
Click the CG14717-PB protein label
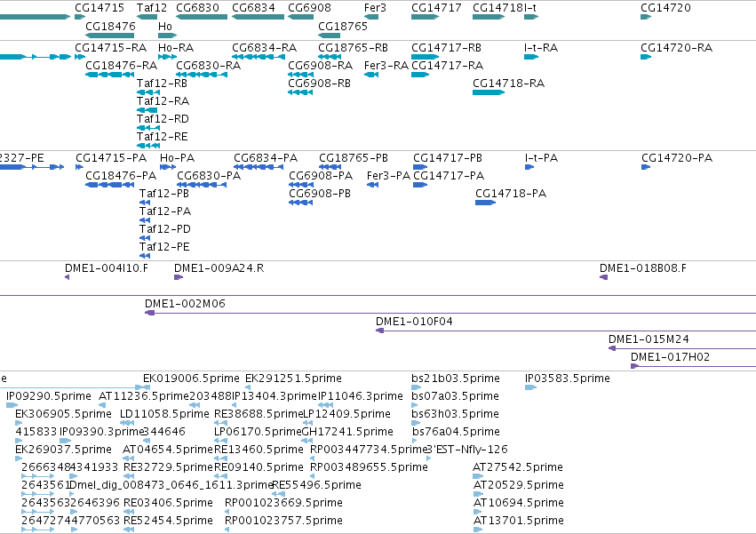pos(448,158)
